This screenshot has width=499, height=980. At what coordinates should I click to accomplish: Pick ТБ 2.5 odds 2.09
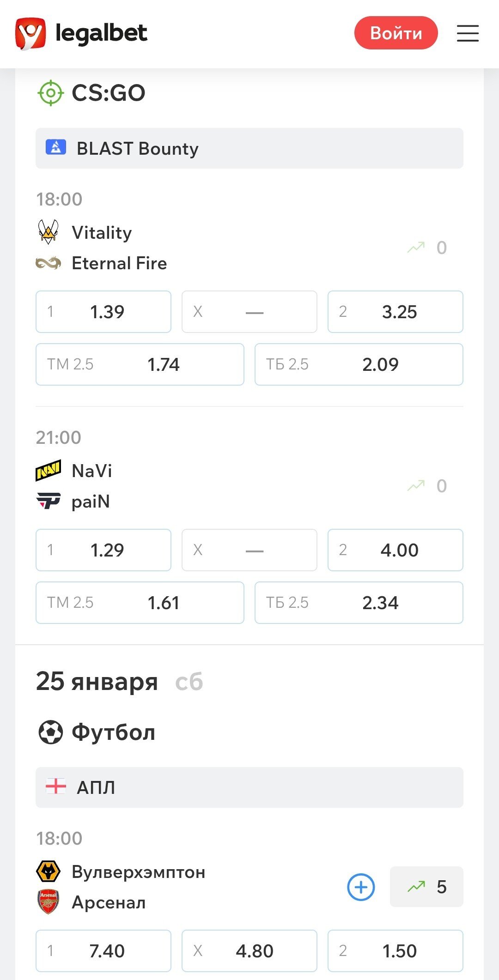(x=359, y=364)
